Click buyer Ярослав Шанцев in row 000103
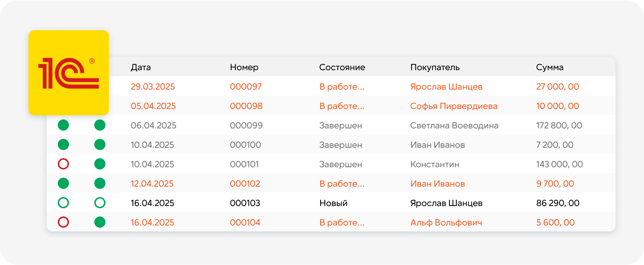The height and width of the screenshot is (265, 644). coord(446,203)
